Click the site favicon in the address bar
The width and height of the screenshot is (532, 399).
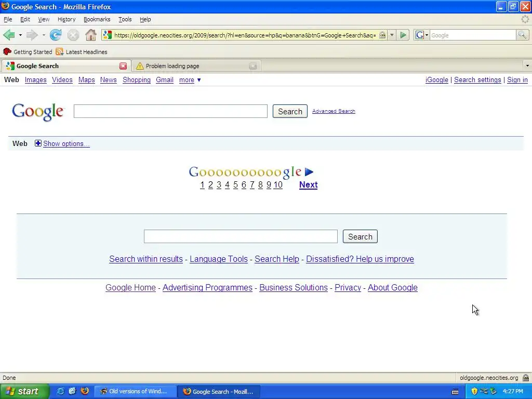point(107,35)
